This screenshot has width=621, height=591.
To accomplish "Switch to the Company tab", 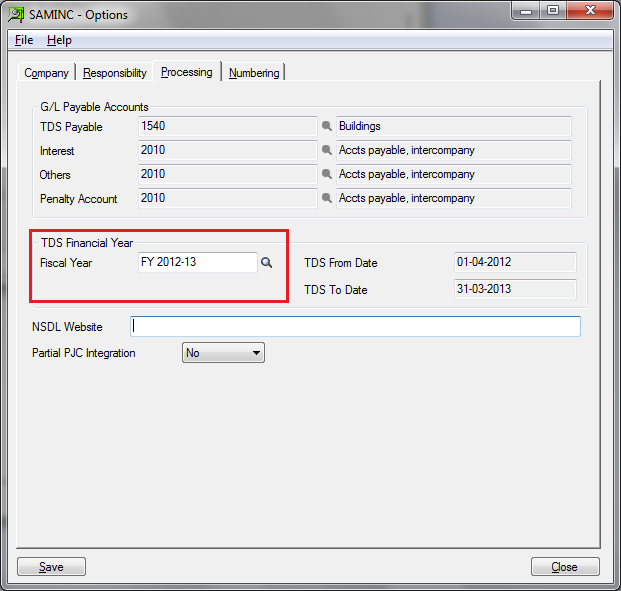I will coord(46,73).
